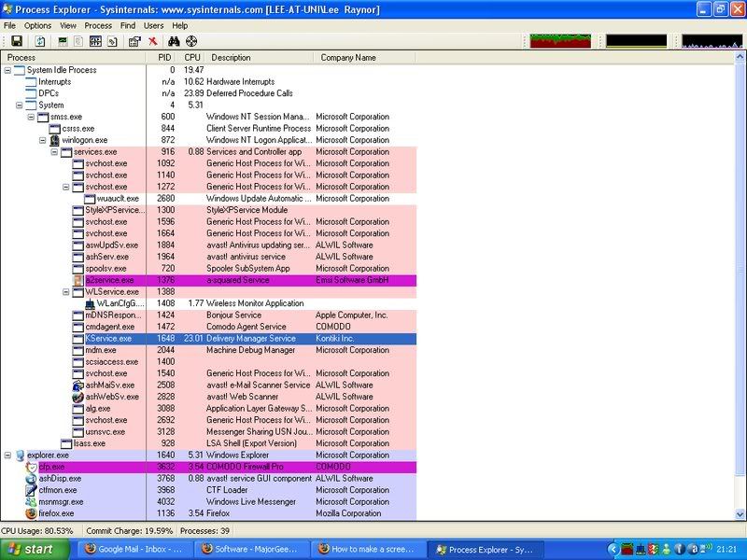Image resolution: width=747 pixels, height=560 pixels.
Task: Select the firefox.exe process icon
Action: [31, 513]
